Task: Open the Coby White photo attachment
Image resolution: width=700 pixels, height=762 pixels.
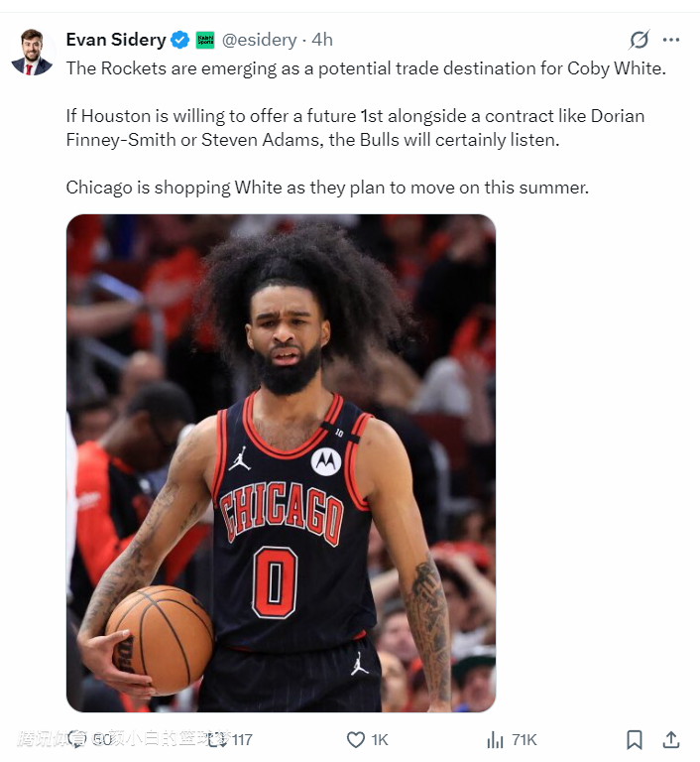Action: point(281,463)
